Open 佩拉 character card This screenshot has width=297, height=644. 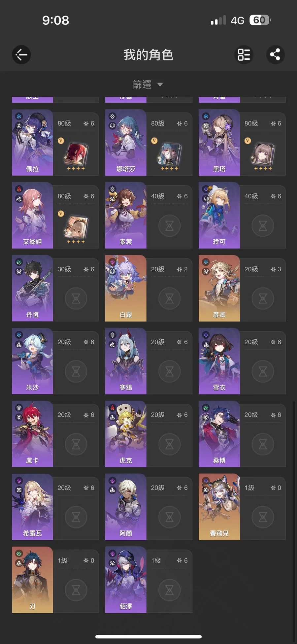[x=55, y=142]
